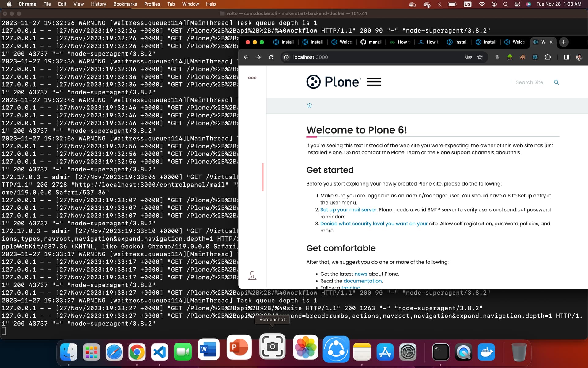588x368 pixels.
Task: Open the Bookmarks menu
Action: (x=125, y=4)
